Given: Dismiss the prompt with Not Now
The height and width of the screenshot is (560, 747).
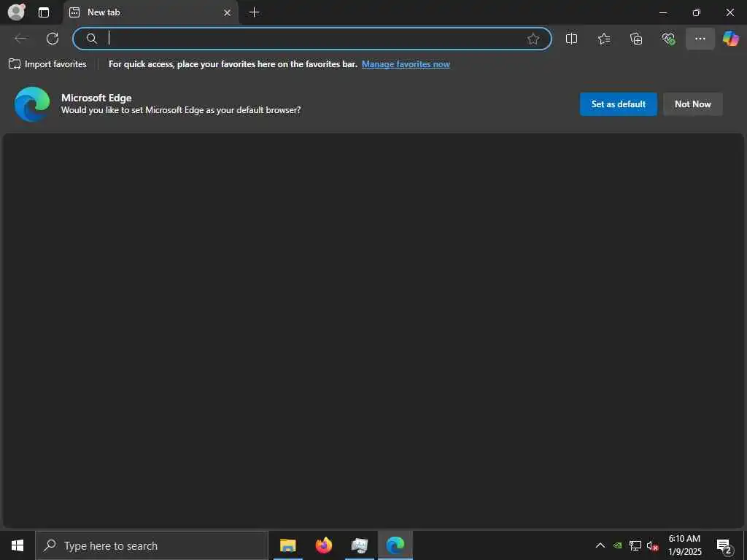Looking at the screenshot, I should (693, 104).
